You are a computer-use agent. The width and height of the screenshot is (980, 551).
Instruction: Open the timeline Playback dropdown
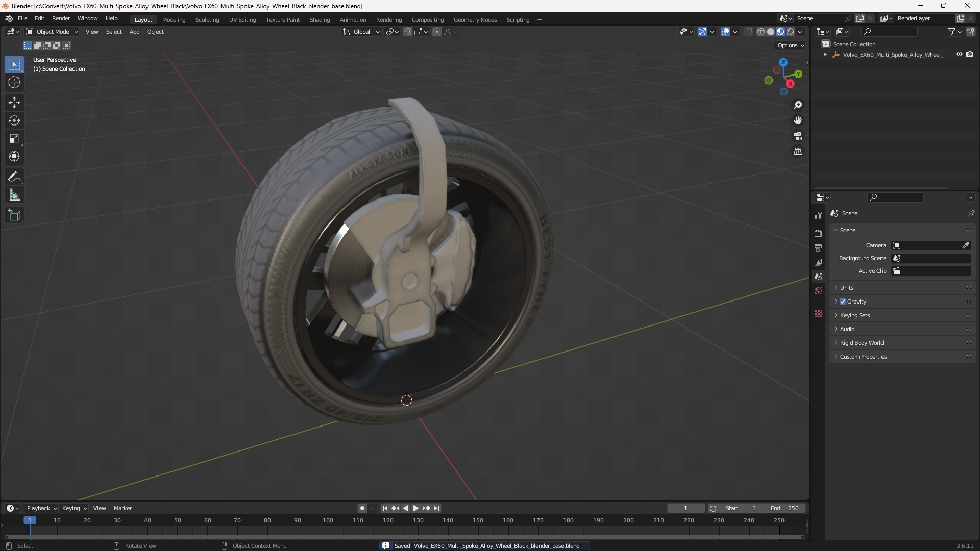click(x=41, y=508)
